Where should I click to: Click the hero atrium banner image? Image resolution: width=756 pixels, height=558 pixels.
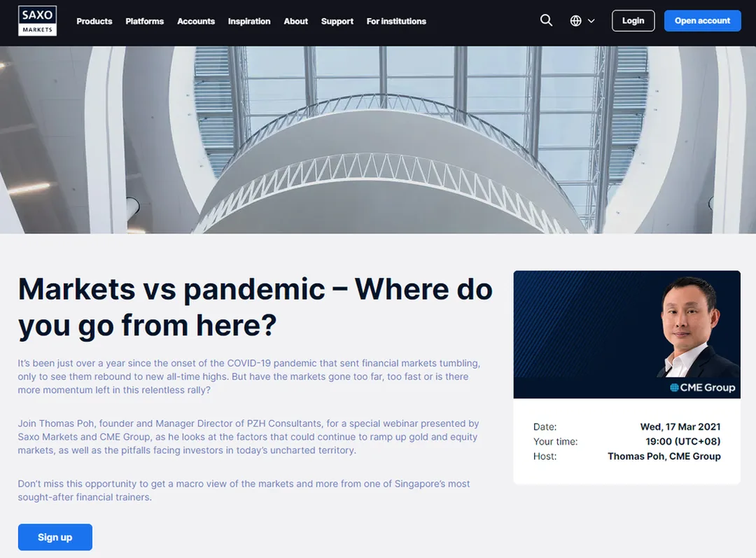pyautogui.click(x=378, y=140)
